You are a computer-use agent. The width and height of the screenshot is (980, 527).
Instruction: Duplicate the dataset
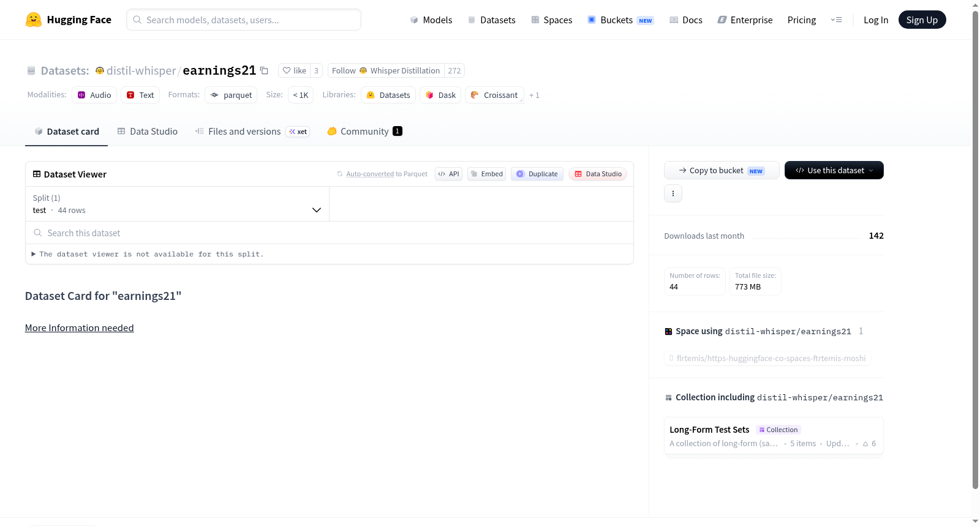click(537, 174)
